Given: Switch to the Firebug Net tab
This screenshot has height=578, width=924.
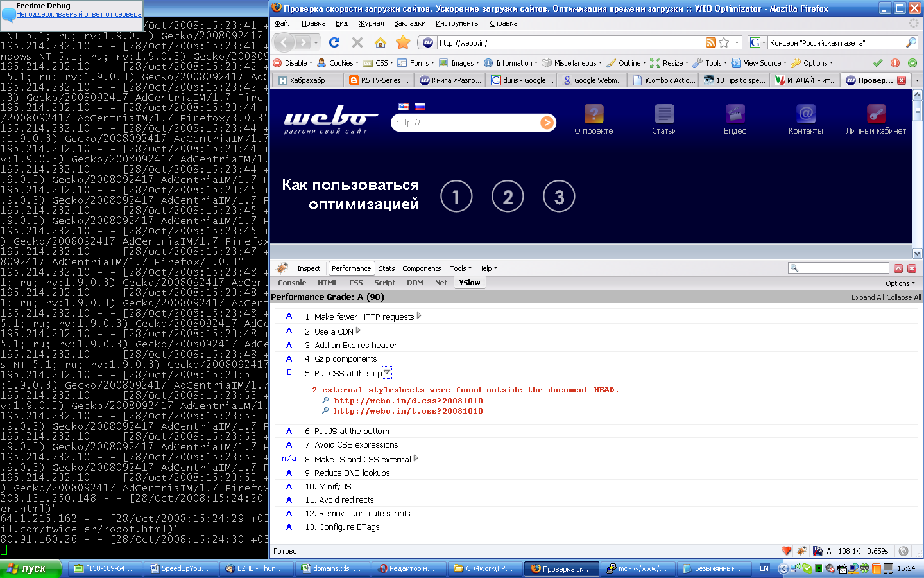Looking at the screenshot, I should [441, 283].
